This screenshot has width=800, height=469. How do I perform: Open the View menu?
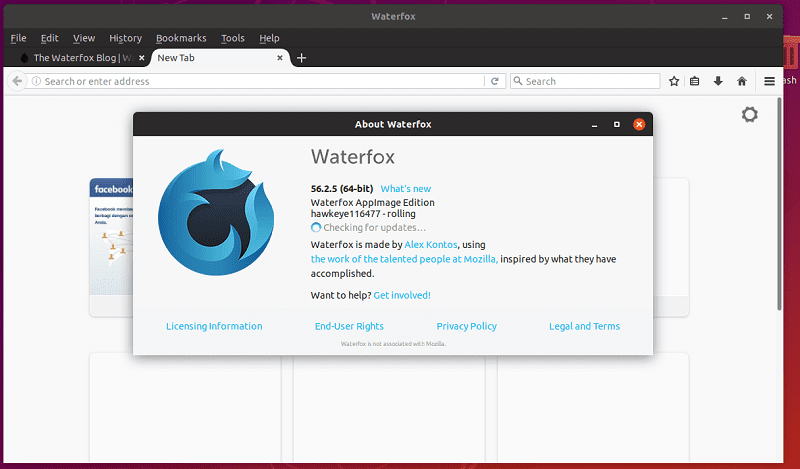point(84,38)
